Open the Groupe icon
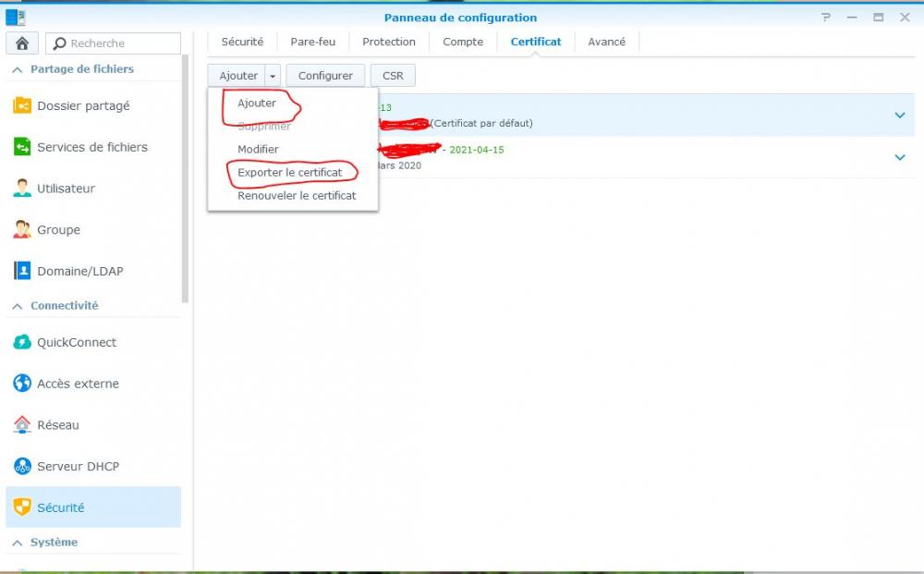924x574 pixels. coord(22,229)
